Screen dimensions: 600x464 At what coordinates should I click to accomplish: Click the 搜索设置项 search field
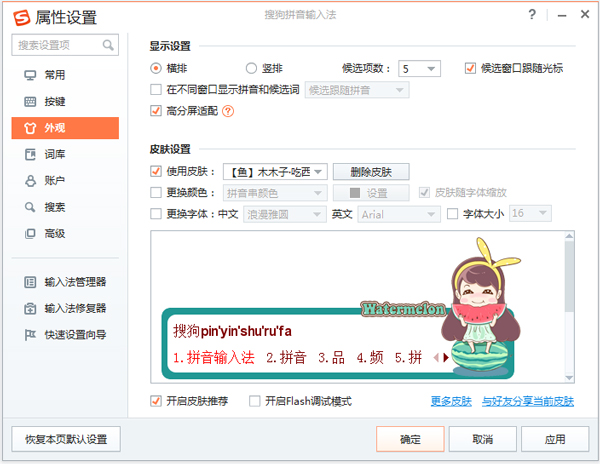[x=65, y=45]
